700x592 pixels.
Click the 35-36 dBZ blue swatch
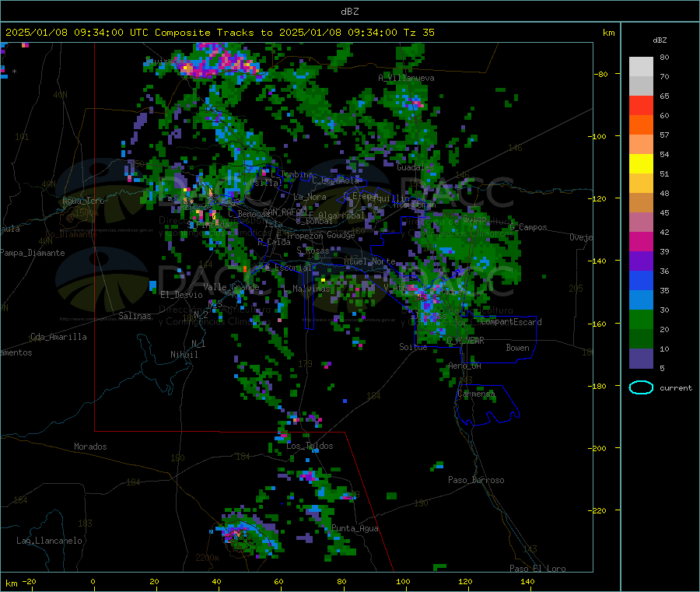point(641,280)
